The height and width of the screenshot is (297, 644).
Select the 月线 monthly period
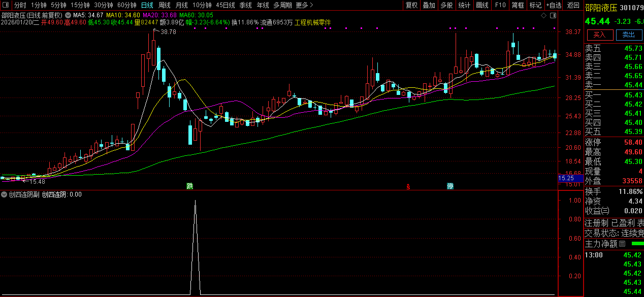tap(181, 5)
